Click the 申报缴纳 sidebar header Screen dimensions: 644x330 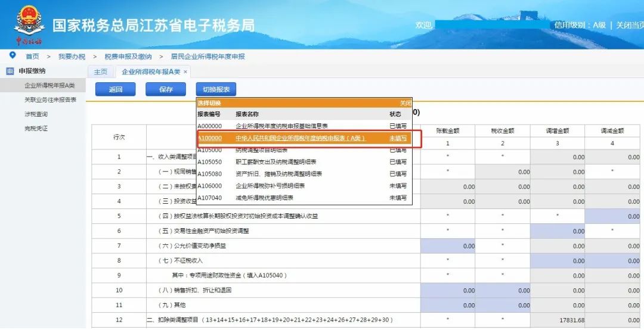tap(32, 71)
